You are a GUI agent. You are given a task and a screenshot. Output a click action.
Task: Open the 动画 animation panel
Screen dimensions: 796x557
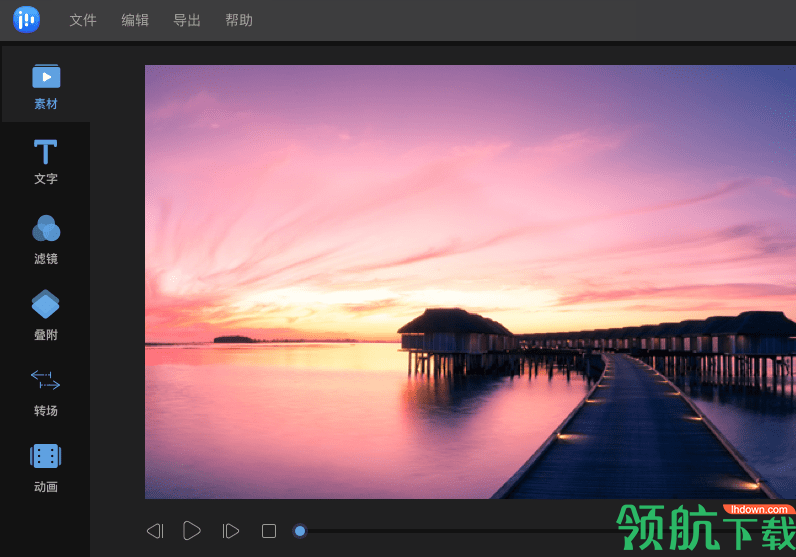46,468
